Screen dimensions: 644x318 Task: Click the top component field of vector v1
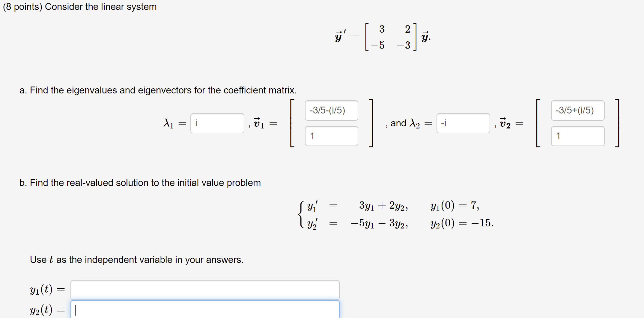[x=331, y=110]
